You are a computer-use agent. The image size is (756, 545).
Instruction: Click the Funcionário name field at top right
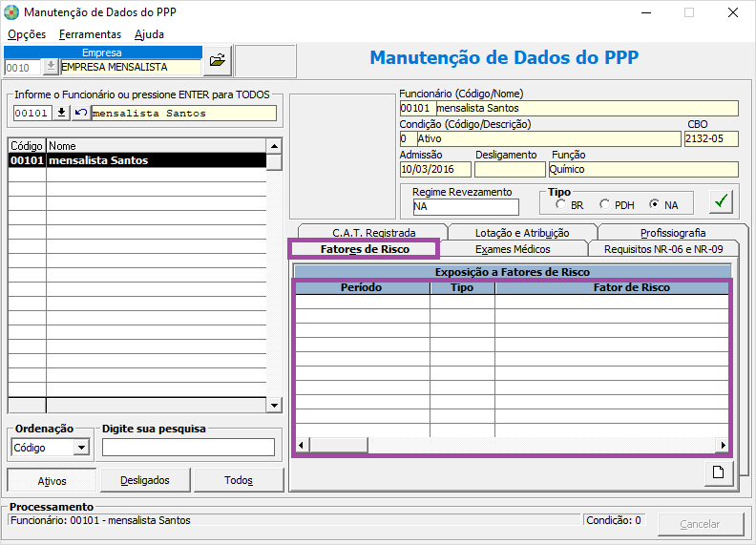587,108
